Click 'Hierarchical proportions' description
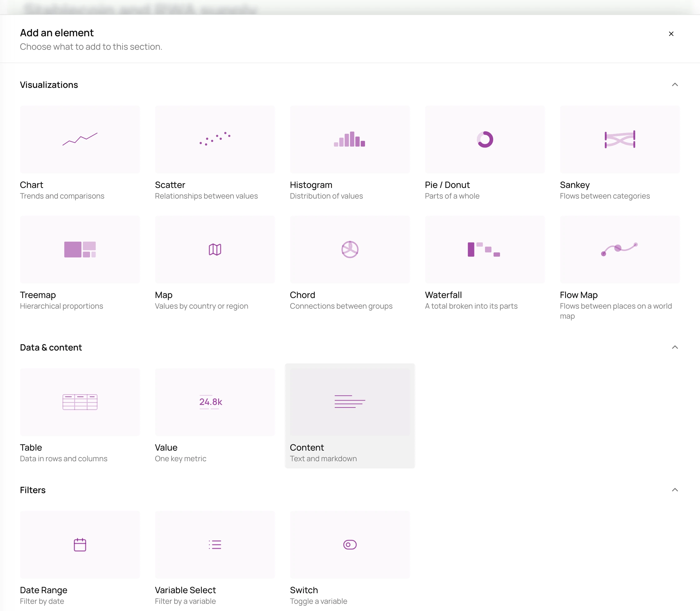This screenshot has height=611, width=700. tap(61, 306)
